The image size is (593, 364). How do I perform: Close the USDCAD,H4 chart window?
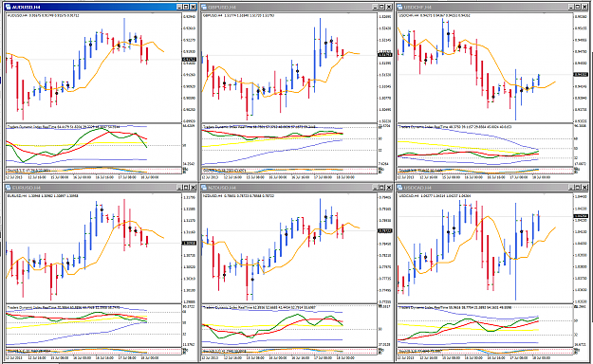(x=584, y=188)
